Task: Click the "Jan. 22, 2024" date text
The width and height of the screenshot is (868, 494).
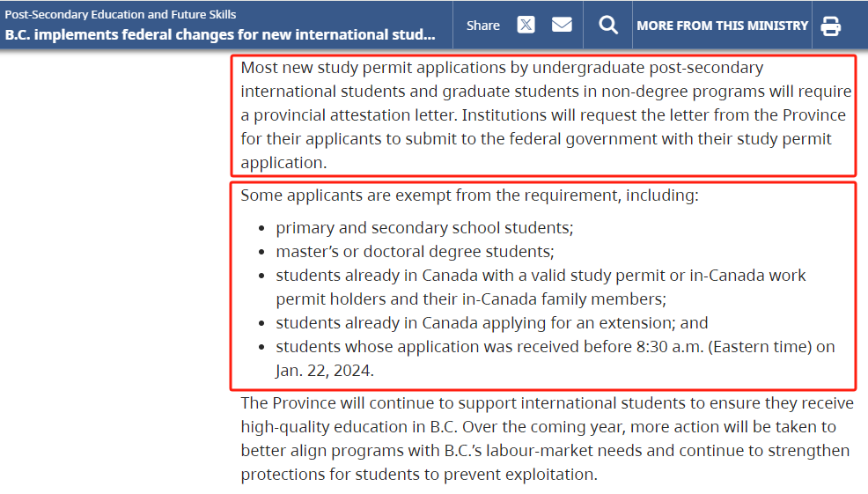Action: (325, 370)
